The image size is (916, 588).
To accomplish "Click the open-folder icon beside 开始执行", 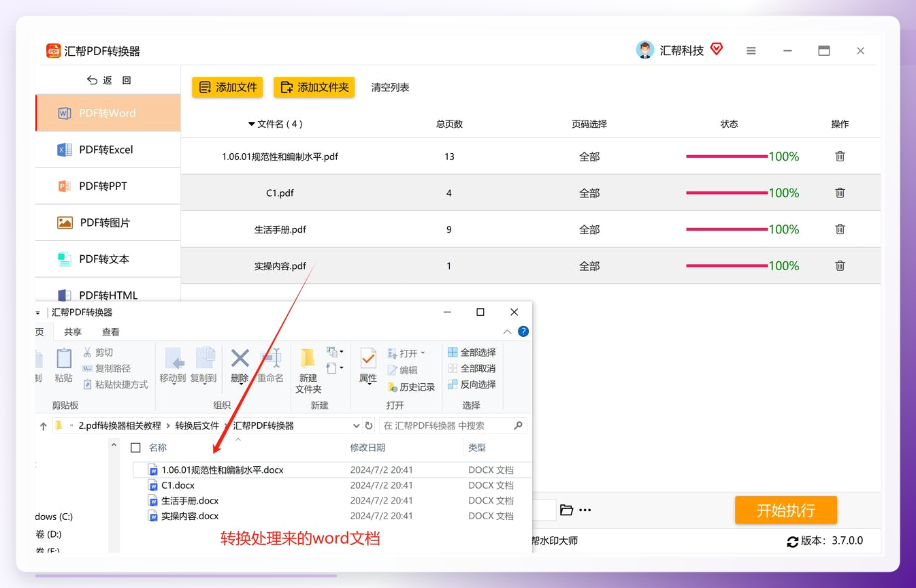I will click(566, 510).
